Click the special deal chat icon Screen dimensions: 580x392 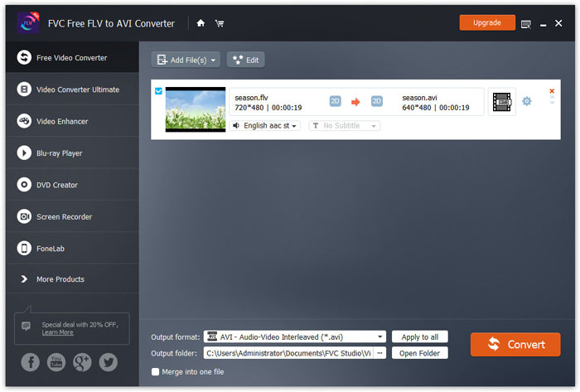pyautogui.click(x=27, y=326)
